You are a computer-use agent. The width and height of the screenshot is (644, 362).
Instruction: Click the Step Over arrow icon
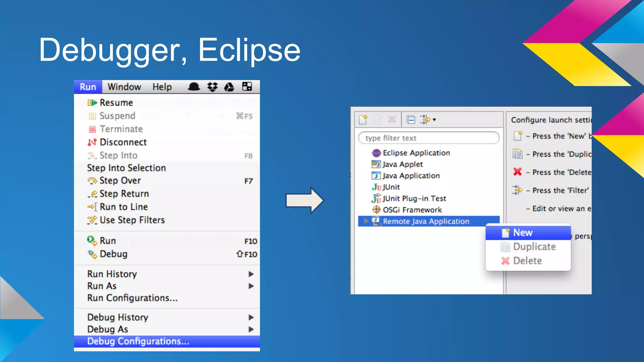(x=92, y=181)
